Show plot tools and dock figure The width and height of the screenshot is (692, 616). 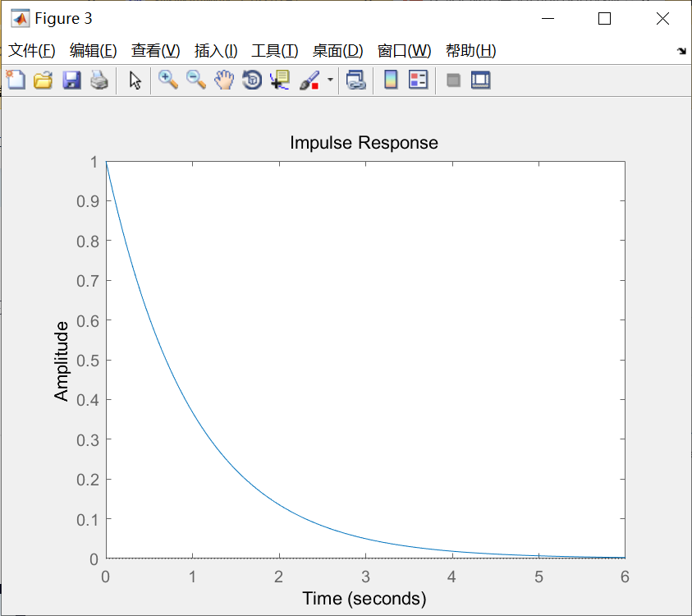click(x=480, y=80)
